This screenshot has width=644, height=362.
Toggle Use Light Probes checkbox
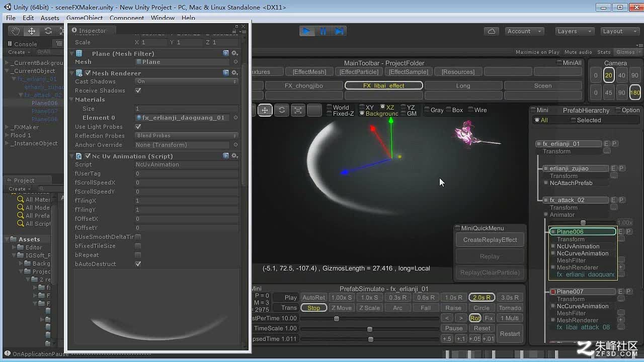(138, 127)
